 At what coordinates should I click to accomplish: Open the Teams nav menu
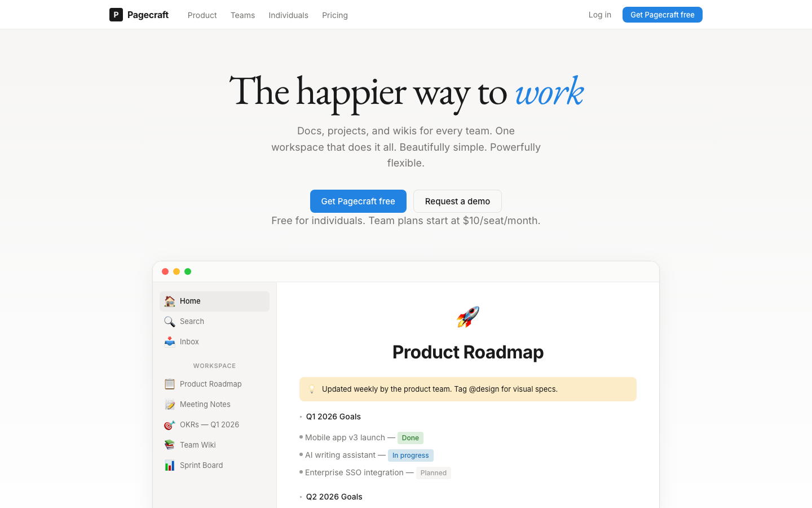coord(242,15)
